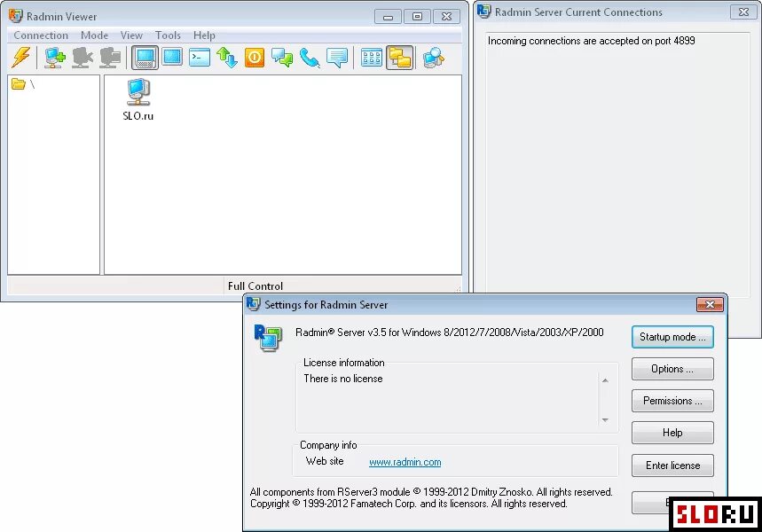Click Help button in Settings dialog
762x532 pixels.
(672, 433)
